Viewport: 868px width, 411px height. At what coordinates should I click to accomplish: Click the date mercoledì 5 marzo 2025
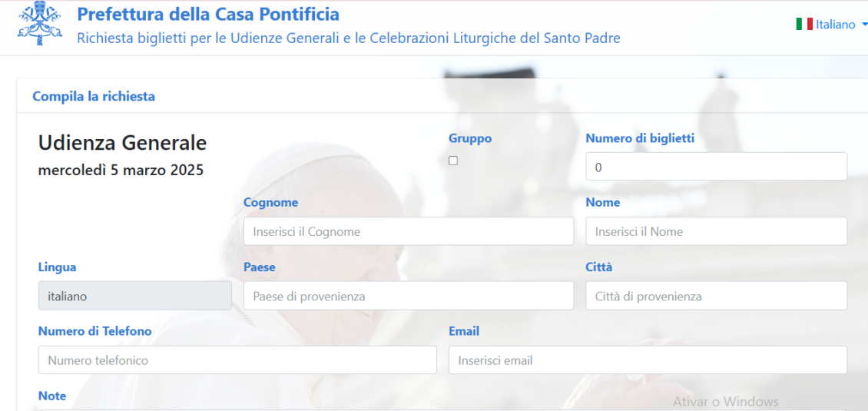pyautogui.click(x=121, y=170)
